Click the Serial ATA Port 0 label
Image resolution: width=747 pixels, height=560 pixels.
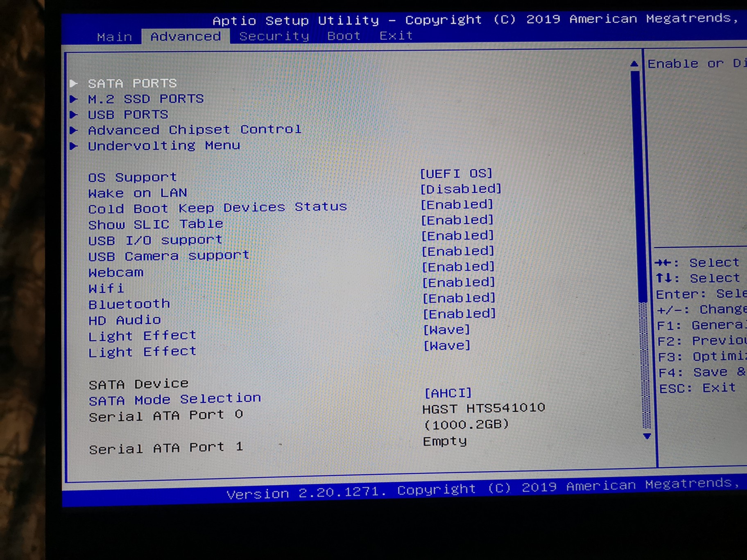pyautogui.click(x=166, y=416)
